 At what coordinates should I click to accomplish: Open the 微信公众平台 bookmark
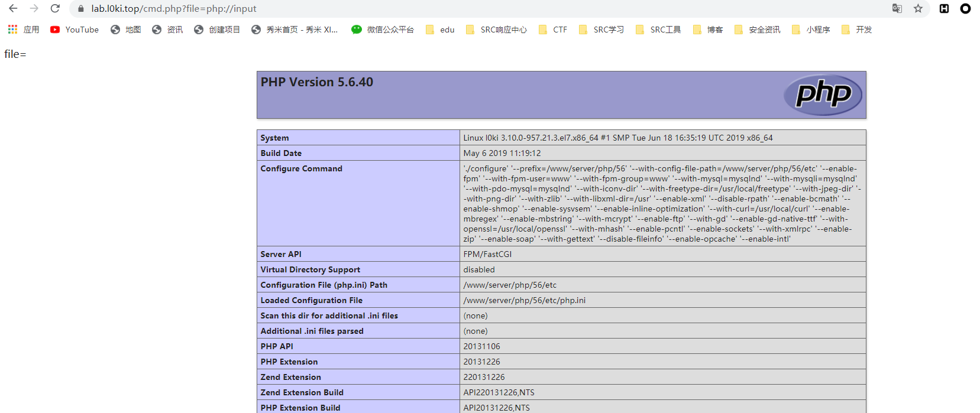tap(383, 30)
